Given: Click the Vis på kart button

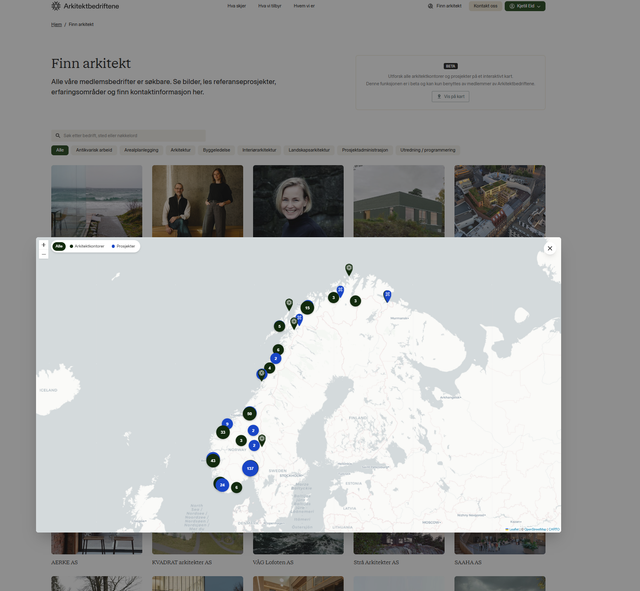Looking at the screenshot, I should click(x=451, y=96).
